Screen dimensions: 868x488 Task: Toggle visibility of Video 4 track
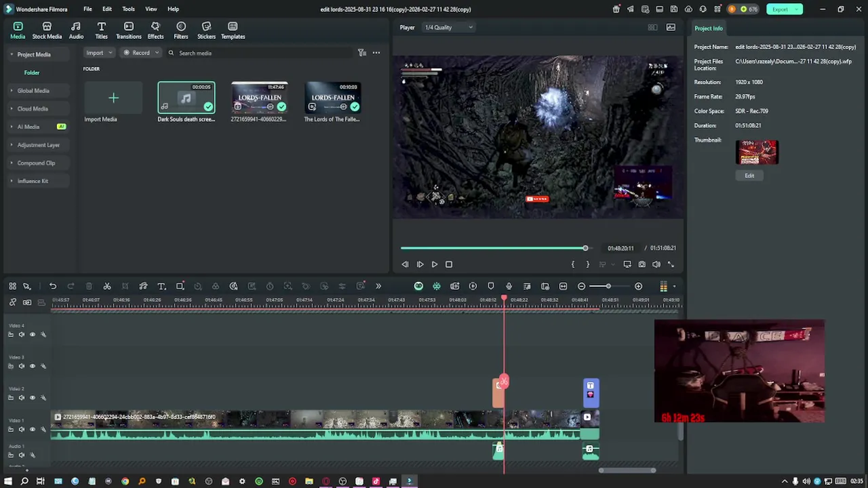pos(32,334)
